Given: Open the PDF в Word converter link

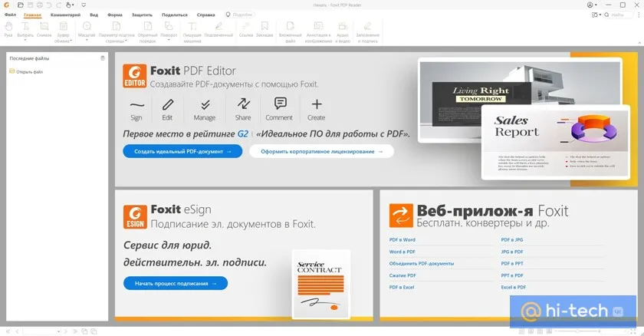Looking at the screenshot, I should tap(402, 240).
